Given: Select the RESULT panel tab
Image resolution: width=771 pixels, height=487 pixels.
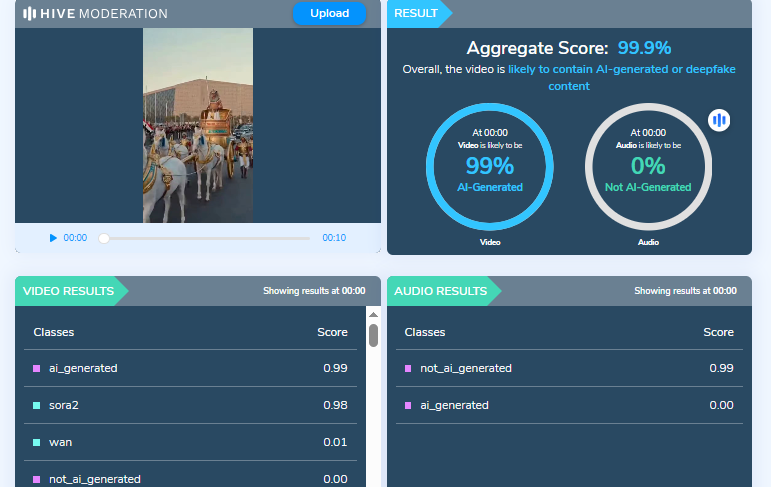Looking at the screenshot, I should 416,13.
